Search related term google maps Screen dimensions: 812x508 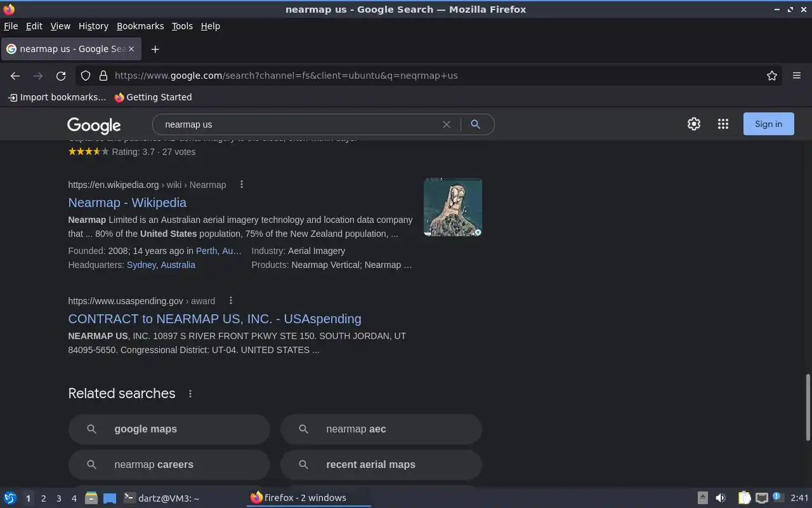coord(169,429)
